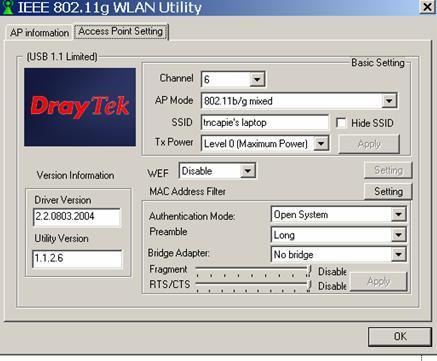Click the "Version Information" label

pos(75,175)
